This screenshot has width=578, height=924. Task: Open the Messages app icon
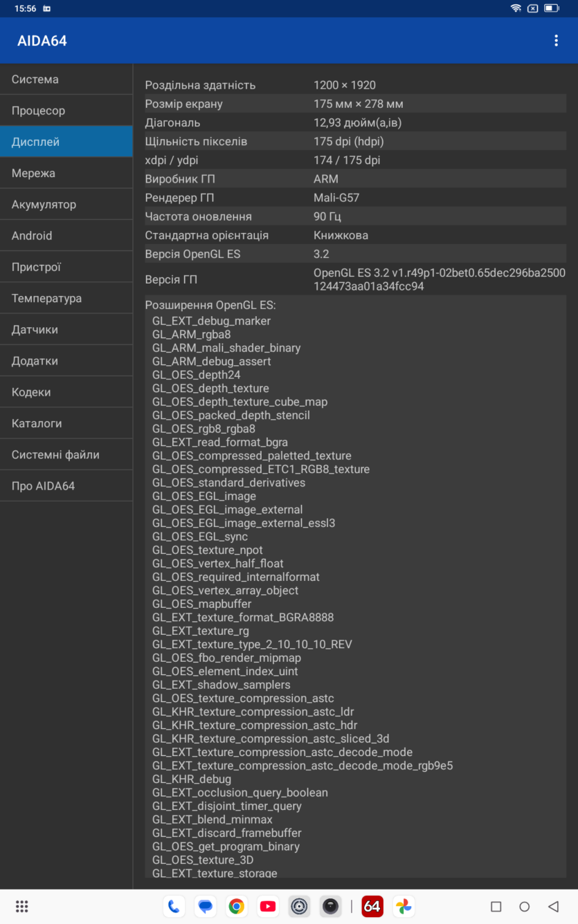click(x=205, y=906)
